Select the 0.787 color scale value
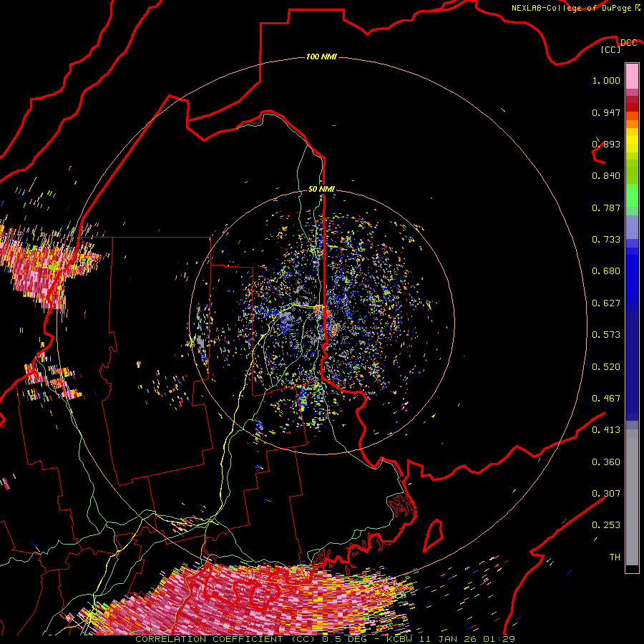Image resolution: width=644 pixels, height=644 pixels. tap(606, 208)
